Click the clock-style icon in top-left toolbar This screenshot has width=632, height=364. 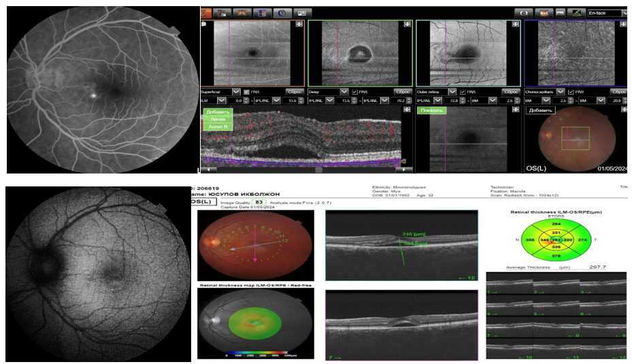[x=281, y=12]
